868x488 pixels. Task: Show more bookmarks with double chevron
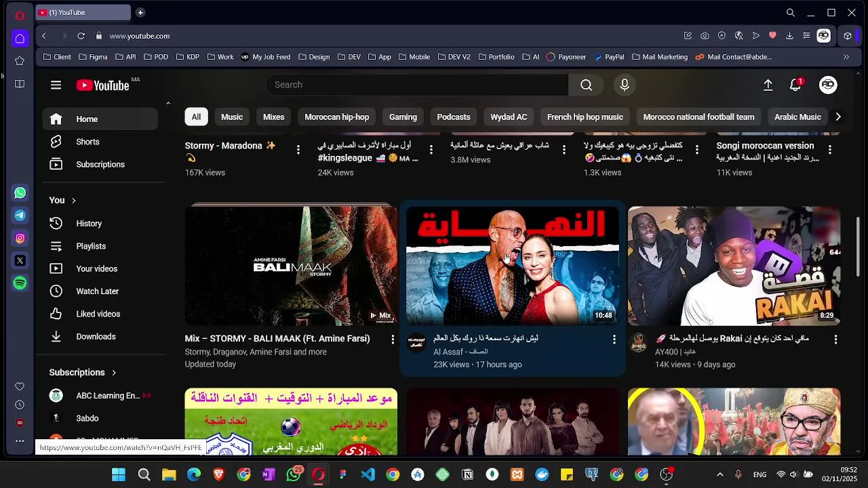[846, 57]
